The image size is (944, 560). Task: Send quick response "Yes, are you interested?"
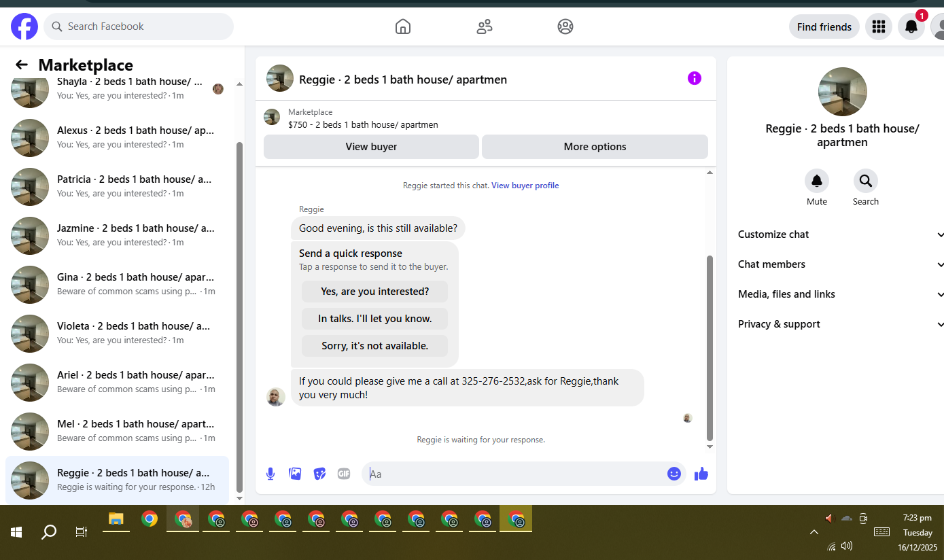374,292
